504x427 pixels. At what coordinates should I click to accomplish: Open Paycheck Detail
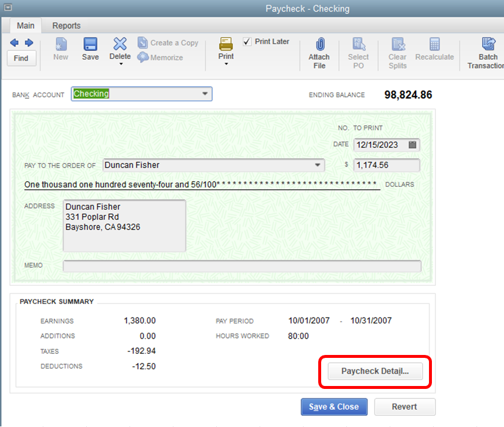point(374,371)
